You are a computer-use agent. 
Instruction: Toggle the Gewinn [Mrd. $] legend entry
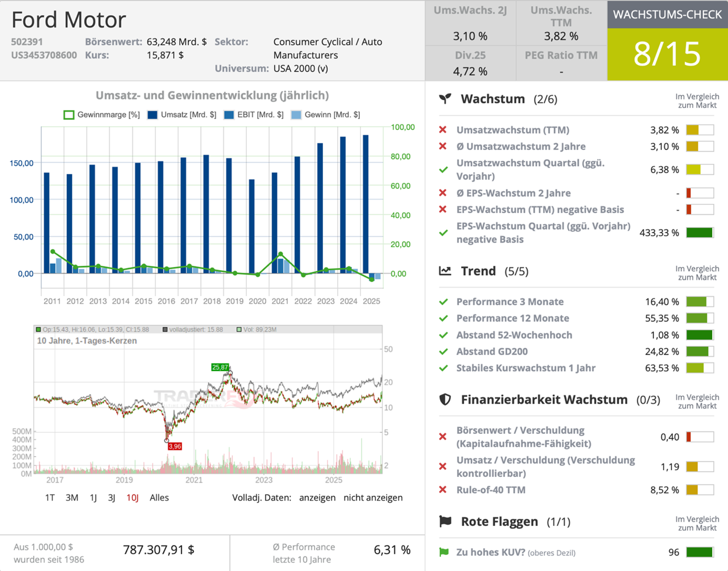[x=326, y=115]
